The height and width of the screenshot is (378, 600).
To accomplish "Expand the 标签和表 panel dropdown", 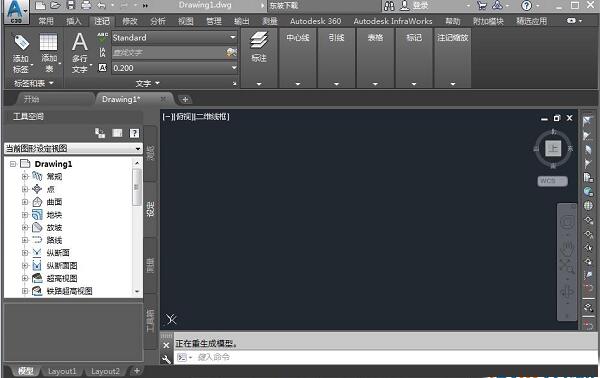I will click(x=34, y=83).
